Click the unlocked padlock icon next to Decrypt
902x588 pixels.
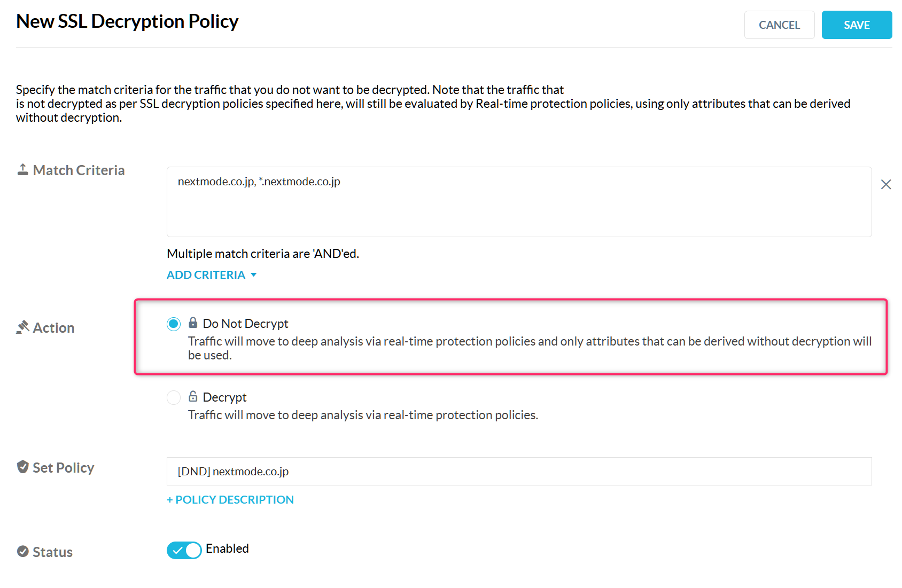click(193, 396)
